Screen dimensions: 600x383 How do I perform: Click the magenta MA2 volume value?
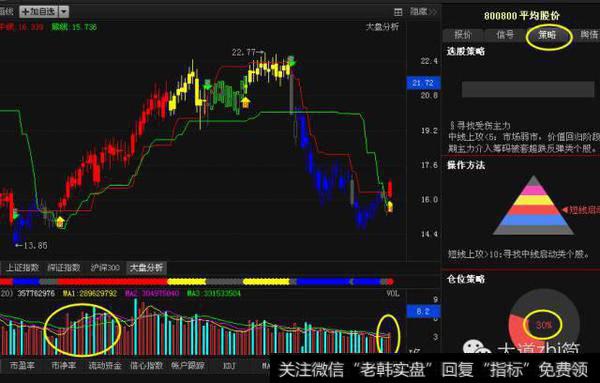click(x=152, y=293)
